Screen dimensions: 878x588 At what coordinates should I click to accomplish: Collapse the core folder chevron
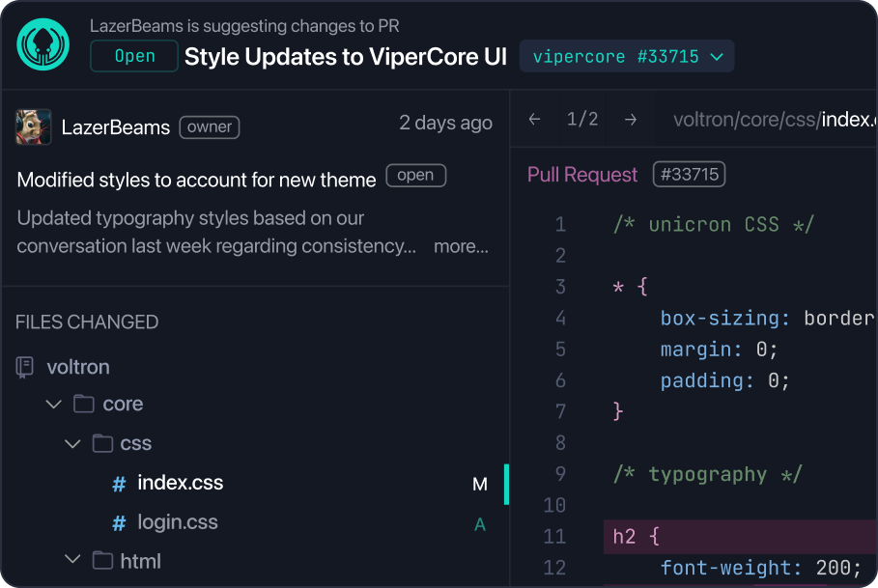click(x=54, y=404)
